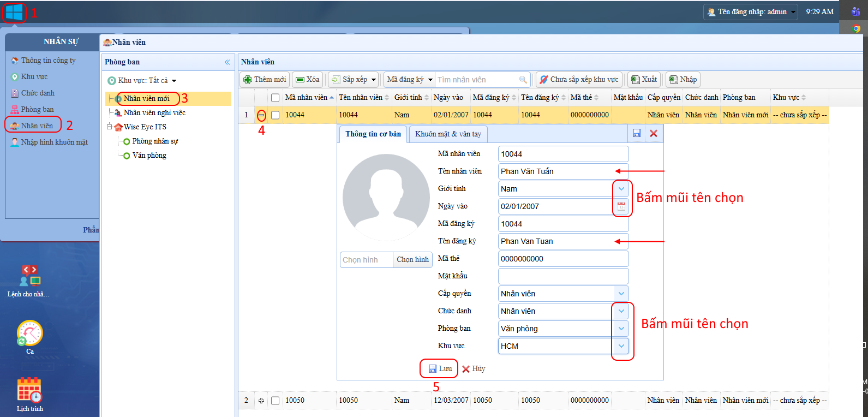Click the Tên nhân viên input field
Screen dimensions: 868x417
click(x=556, y=171)
